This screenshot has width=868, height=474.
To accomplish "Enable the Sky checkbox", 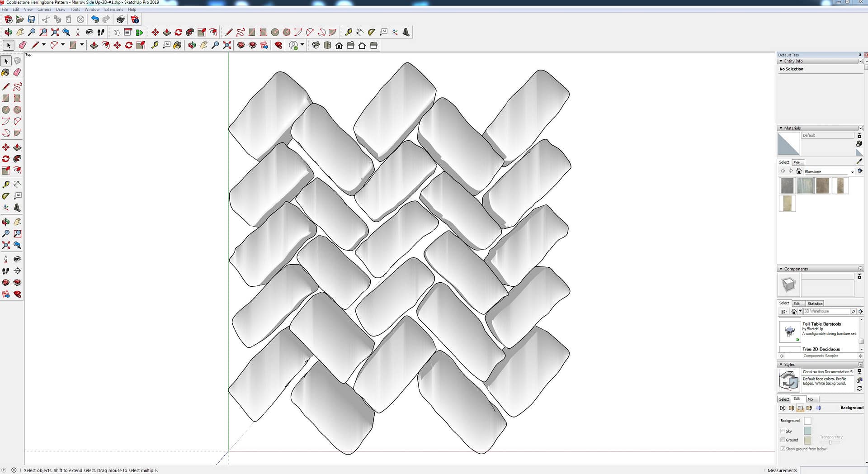I will 783,431.
